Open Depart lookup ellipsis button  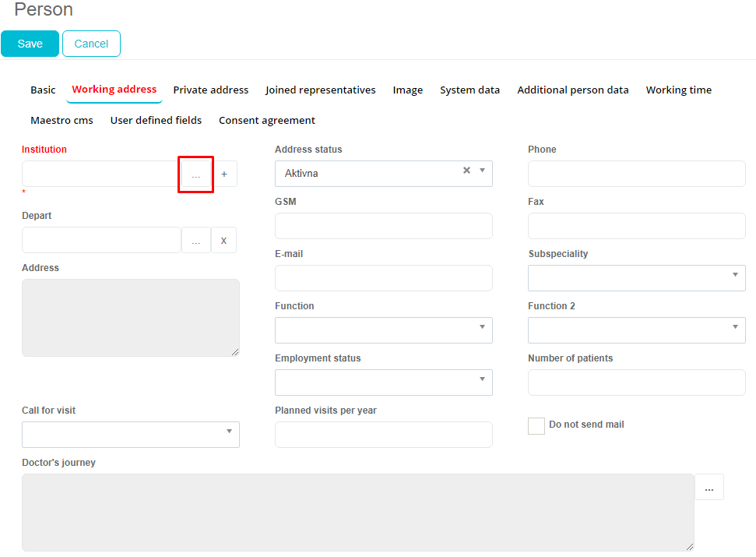click(196, 241)
